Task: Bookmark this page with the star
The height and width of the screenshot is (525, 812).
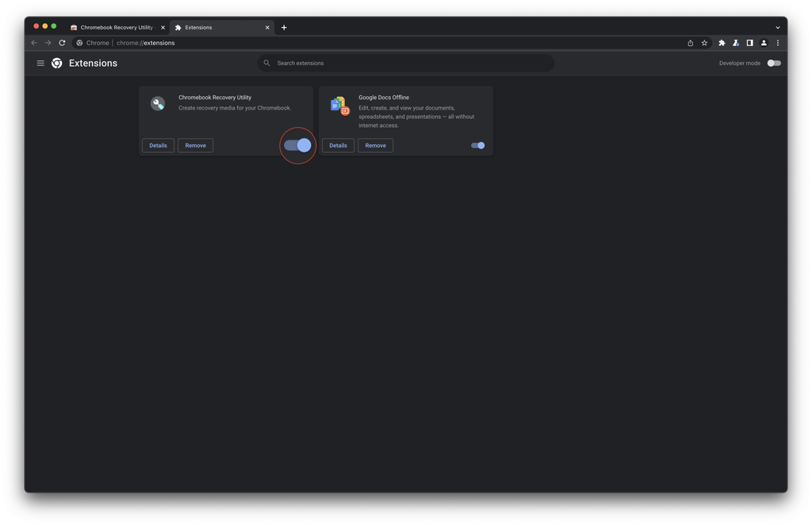Action: click(704, 43)
